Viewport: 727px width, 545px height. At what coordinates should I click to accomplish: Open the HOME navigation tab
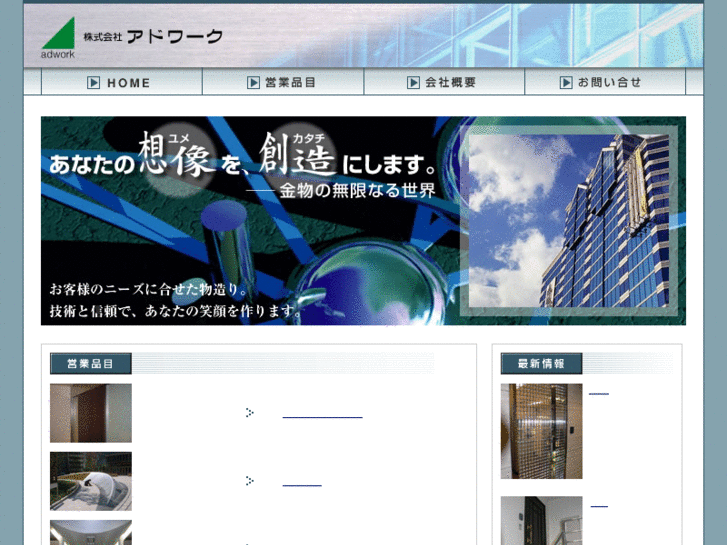click(122, 83)
